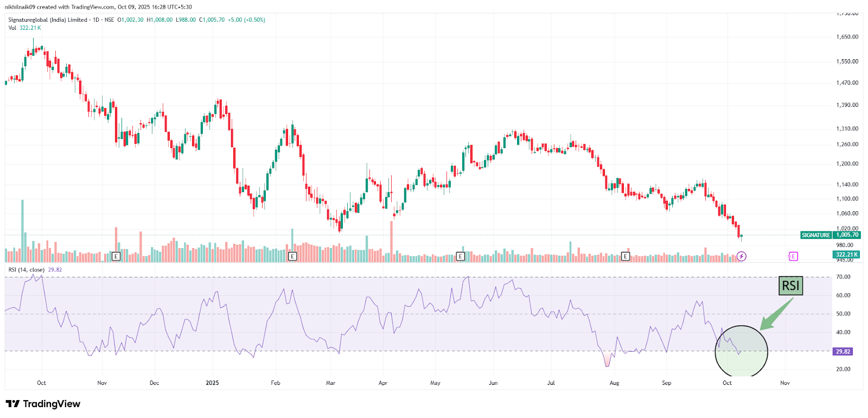
Task: Click the Oct label at right of time axis
Action: click(x=727, y=383)
